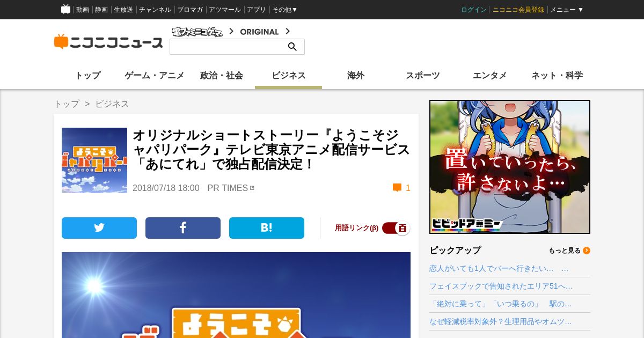
Task: Click もっと見る in ピックアップ
Action: 565,251
